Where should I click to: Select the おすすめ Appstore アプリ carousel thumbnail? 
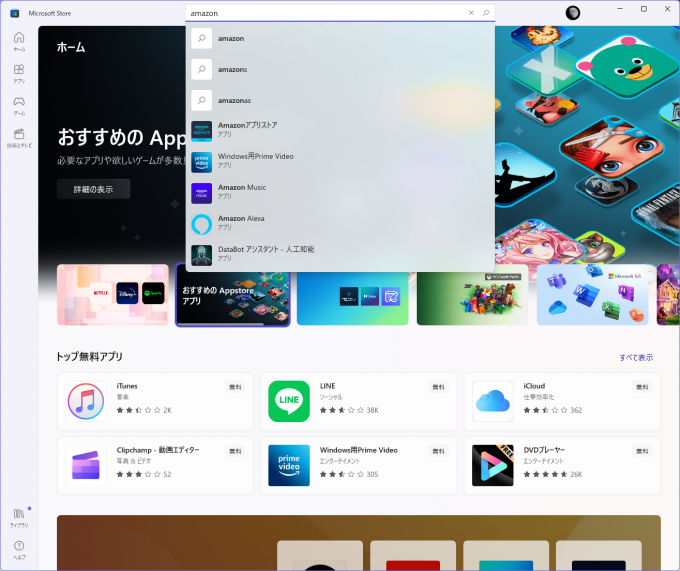coord(233,295)
